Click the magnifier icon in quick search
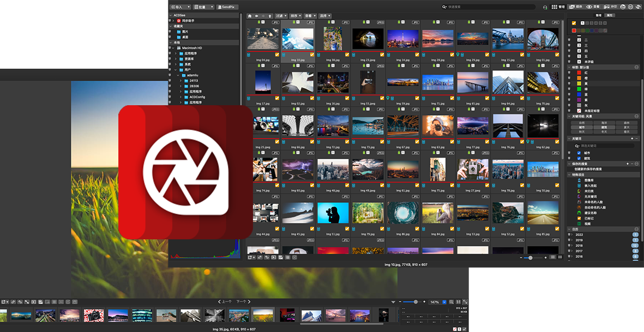Viewport: 644px width, 332px height. pos(445,7)
